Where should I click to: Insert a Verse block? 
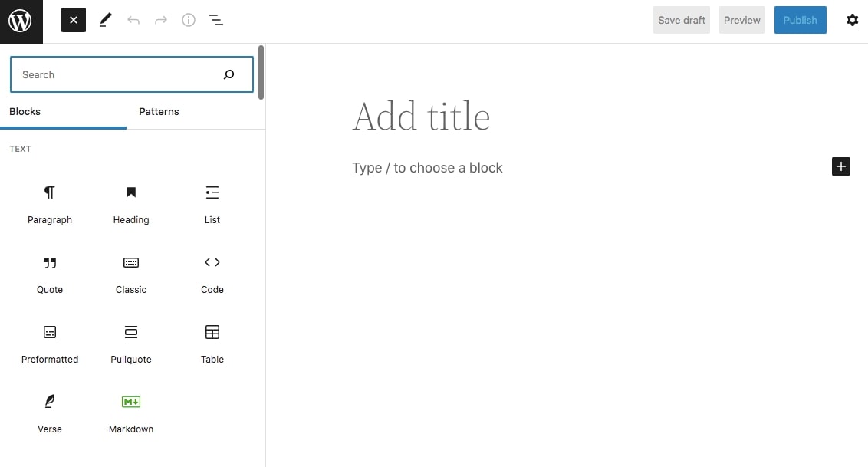coord(50,413)
